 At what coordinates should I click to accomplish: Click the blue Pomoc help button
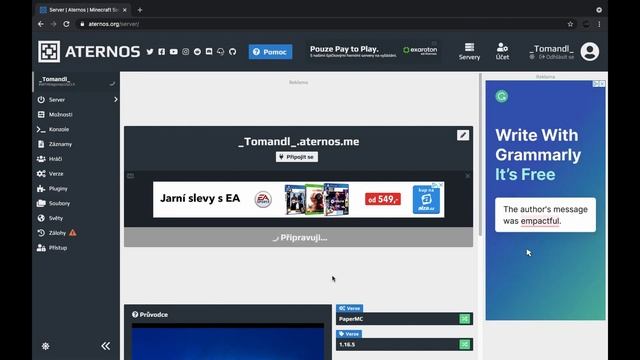[270, 52]
